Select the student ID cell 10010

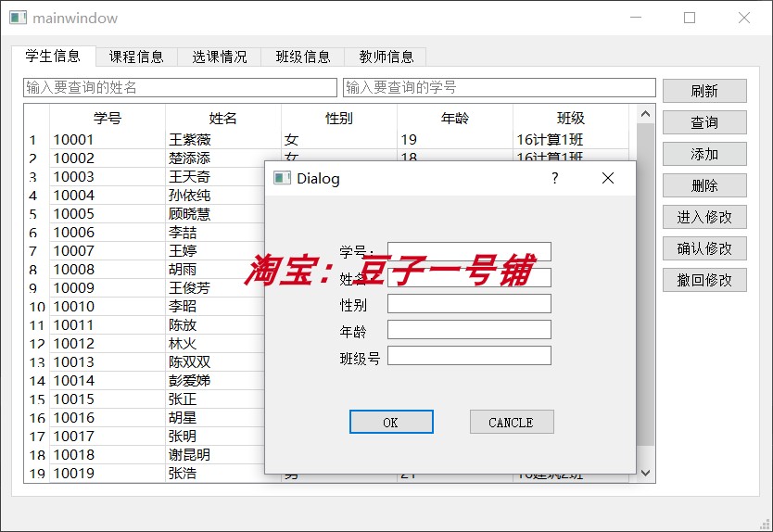108,307
